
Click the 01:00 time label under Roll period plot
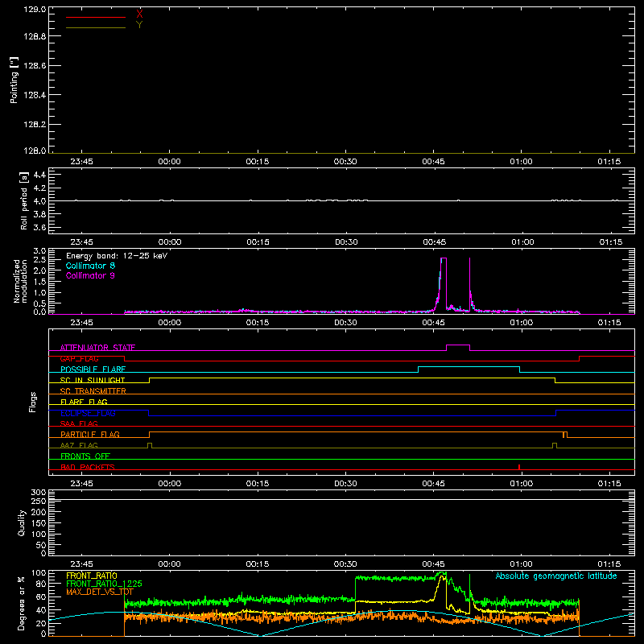click(522, 242)
